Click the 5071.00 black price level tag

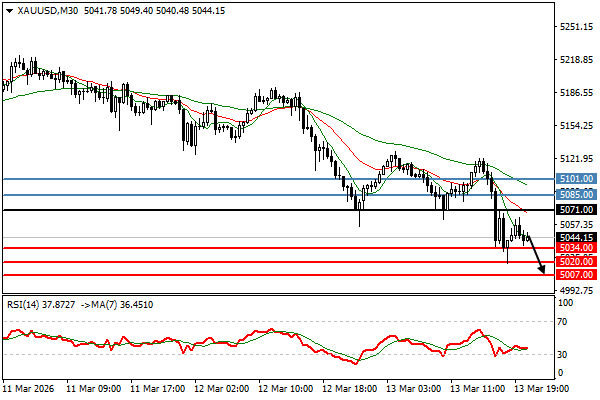[x=576, y=210]
